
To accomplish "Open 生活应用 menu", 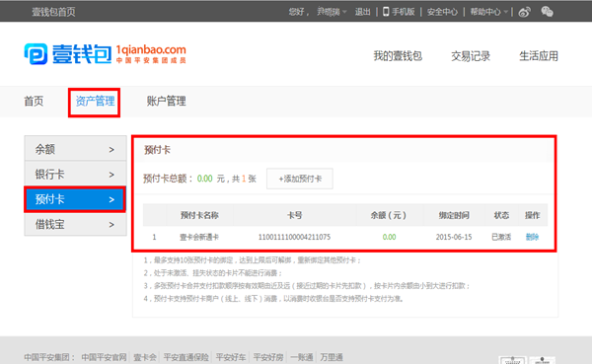I will pos(539,56).
